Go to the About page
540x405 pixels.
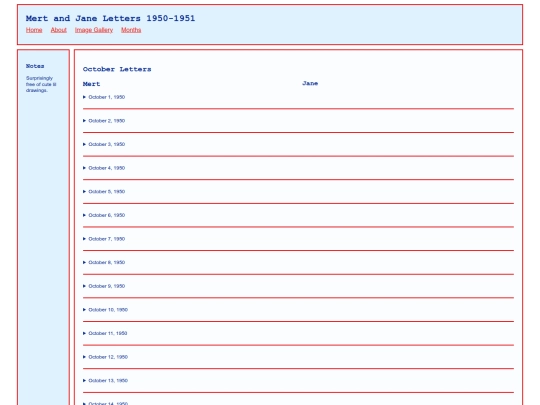point(59,30)
